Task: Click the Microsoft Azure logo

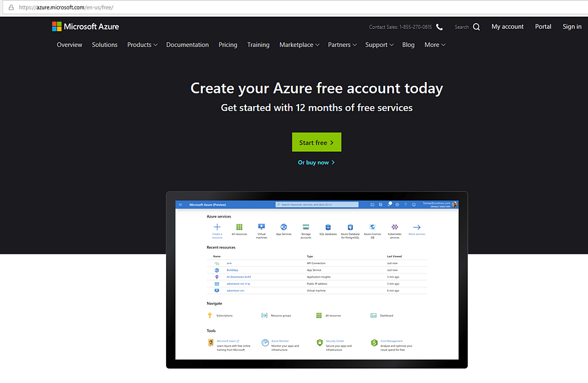Action: tap(85, 27)
